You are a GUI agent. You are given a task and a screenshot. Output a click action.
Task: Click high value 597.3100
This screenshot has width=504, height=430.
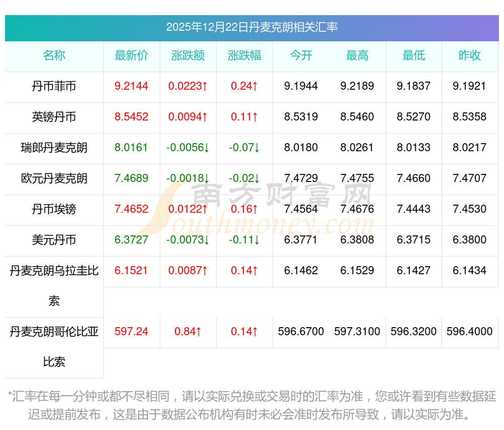pos(357,331)
